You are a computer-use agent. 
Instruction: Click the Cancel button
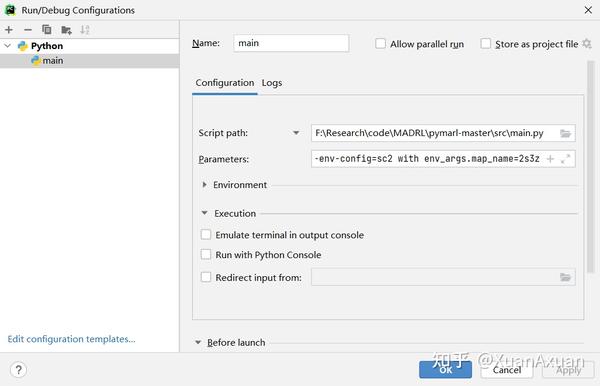[507, 370]
